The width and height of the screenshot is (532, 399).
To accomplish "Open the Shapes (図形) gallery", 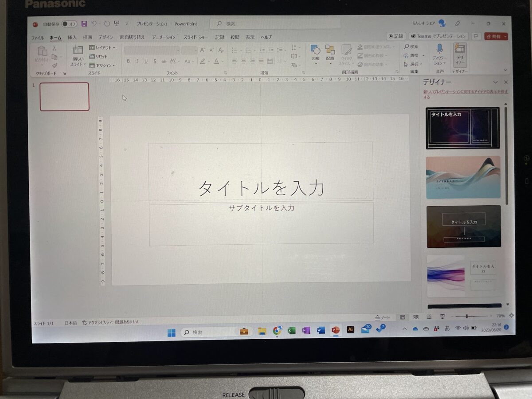I will (315, 50).
